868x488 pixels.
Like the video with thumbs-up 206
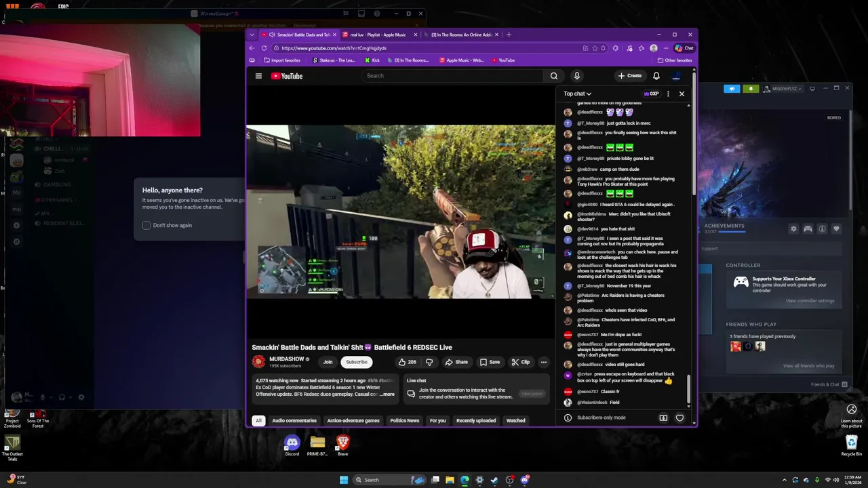pos(407,362)
